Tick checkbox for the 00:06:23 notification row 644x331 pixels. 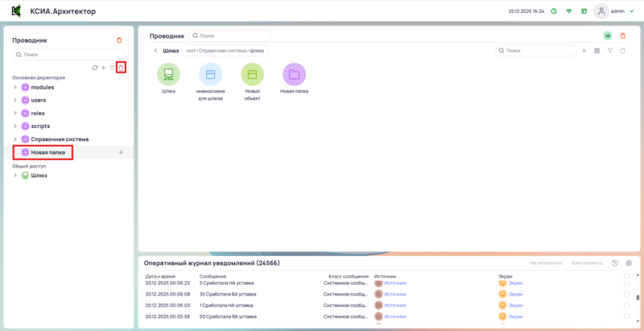(x=627, y=283)
